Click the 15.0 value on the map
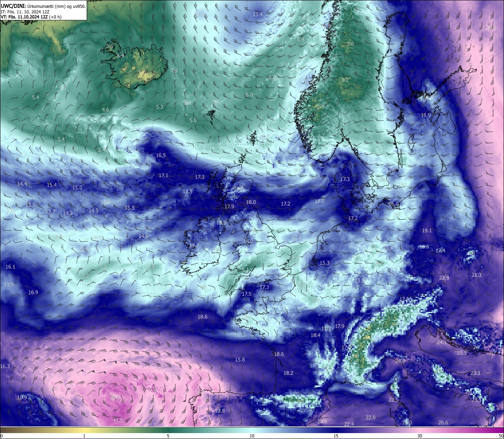 coord(77,187)
